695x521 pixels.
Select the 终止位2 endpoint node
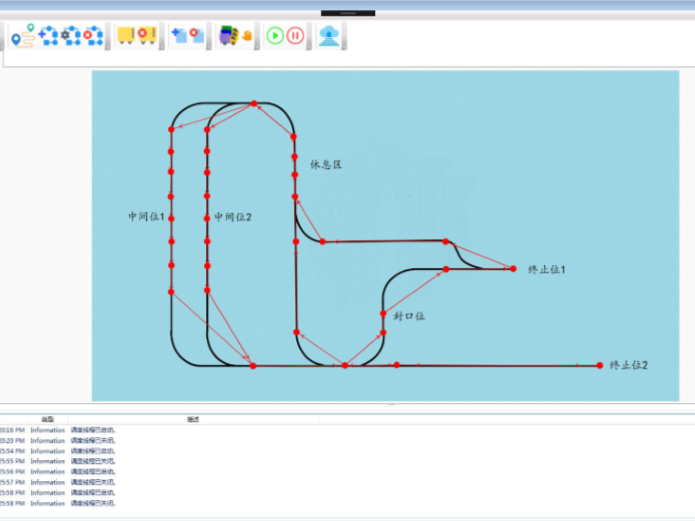click(600, 365)
